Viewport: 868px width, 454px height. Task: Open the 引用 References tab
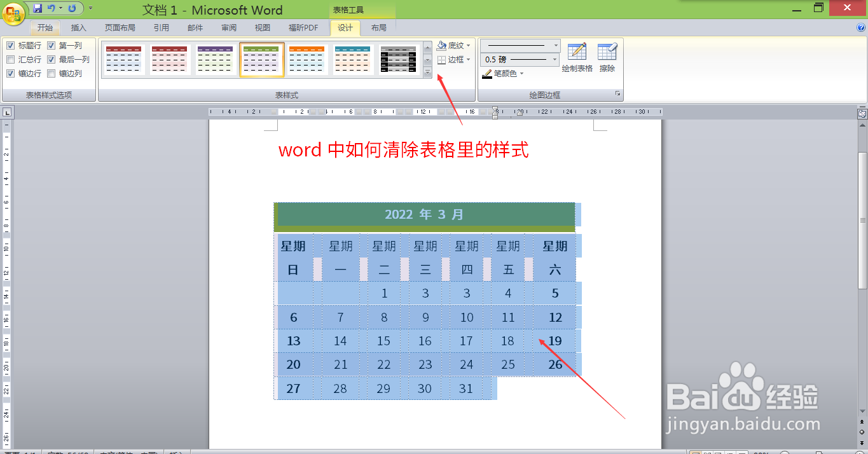[162, 28]
